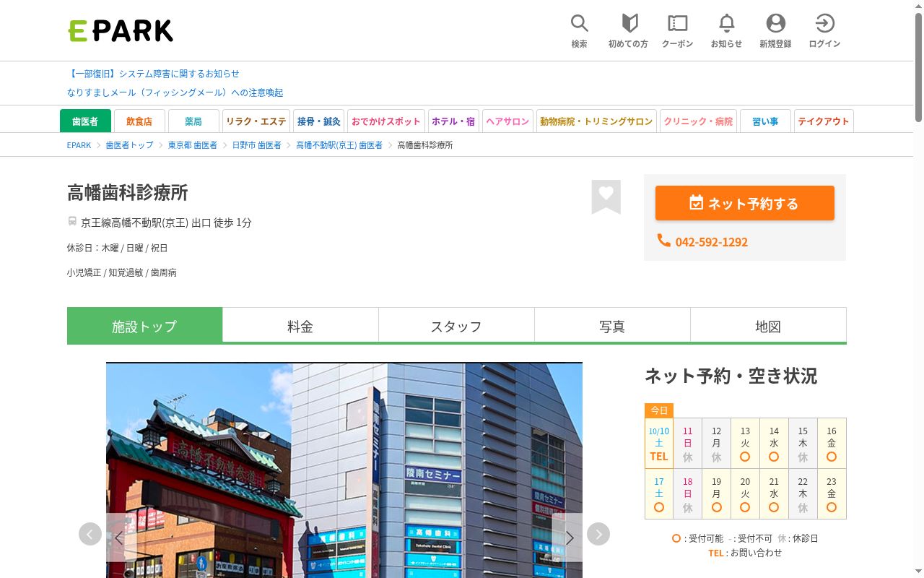The image size is (924, 578).
Task: Select the クリニック・病院 category tab
Action: [698, 121]
